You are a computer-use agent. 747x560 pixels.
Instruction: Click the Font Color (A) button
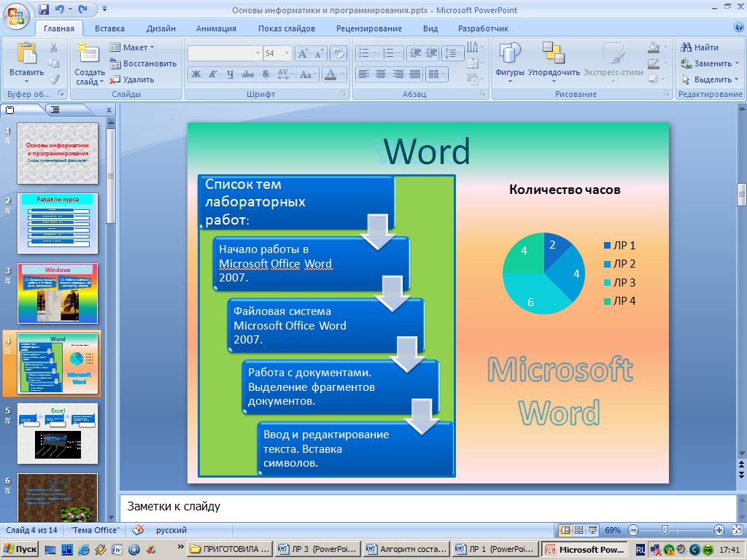click(330, 74)
